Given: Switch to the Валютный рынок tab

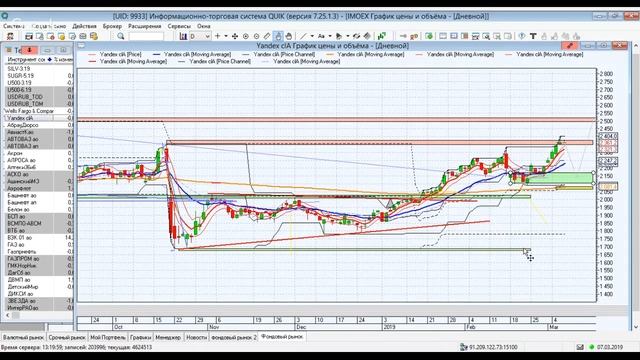Looking at the screenshot, I should (x=23, y=338).
